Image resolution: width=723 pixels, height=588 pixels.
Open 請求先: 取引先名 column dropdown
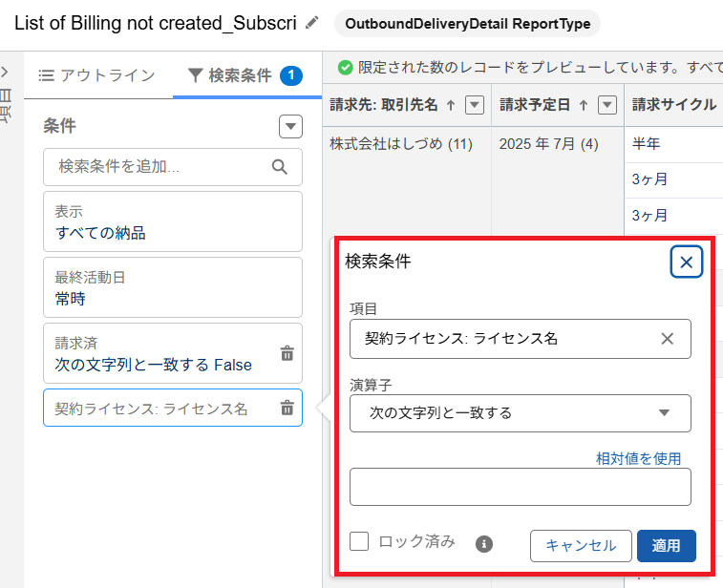click(x=475, y=105)
